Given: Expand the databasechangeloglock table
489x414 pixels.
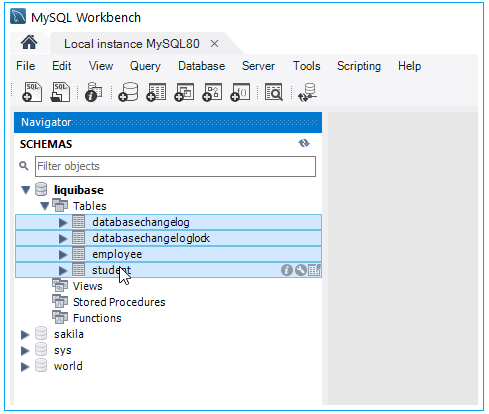Looking at the screenshot, I should 63,238.
